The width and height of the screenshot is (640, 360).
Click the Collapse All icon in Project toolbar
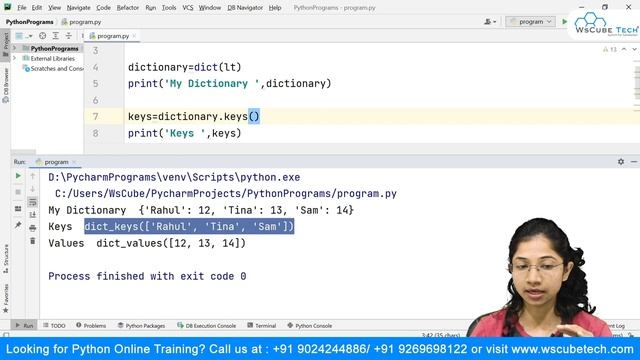click(x=69, y=36)
